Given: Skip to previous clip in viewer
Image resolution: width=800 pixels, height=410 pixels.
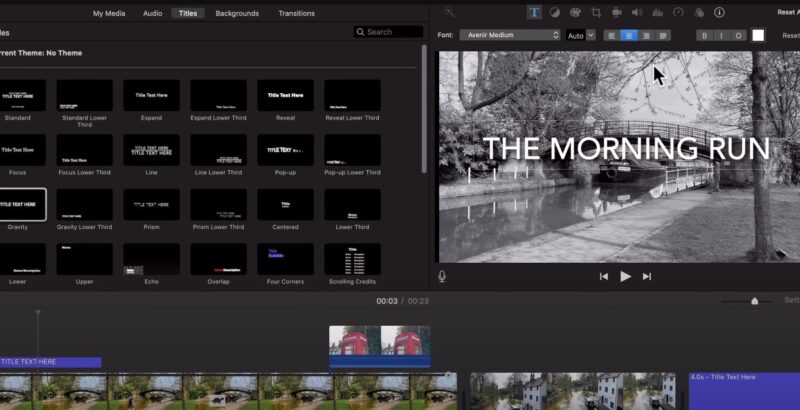Looking at the screenshot, I should point(604,276).
